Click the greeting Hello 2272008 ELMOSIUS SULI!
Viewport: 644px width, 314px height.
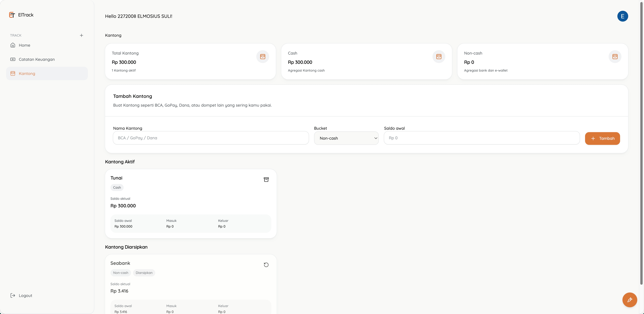(x=138, y=16)
